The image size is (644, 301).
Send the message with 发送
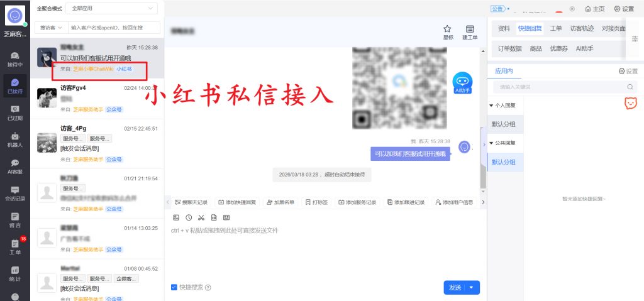pos(455,287)
